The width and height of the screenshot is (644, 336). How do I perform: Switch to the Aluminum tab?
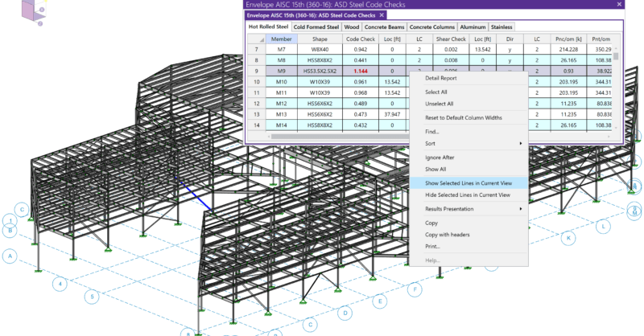(468, 27)
